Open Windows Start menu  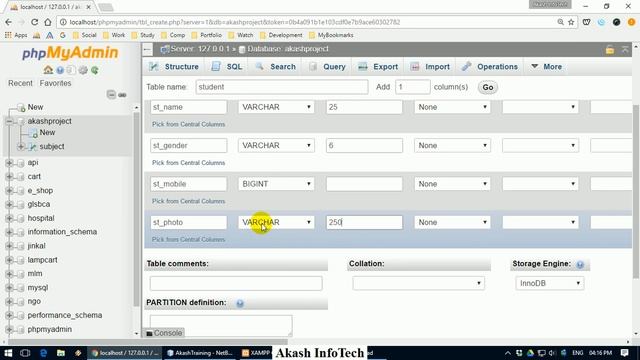[x=8, y=353]
